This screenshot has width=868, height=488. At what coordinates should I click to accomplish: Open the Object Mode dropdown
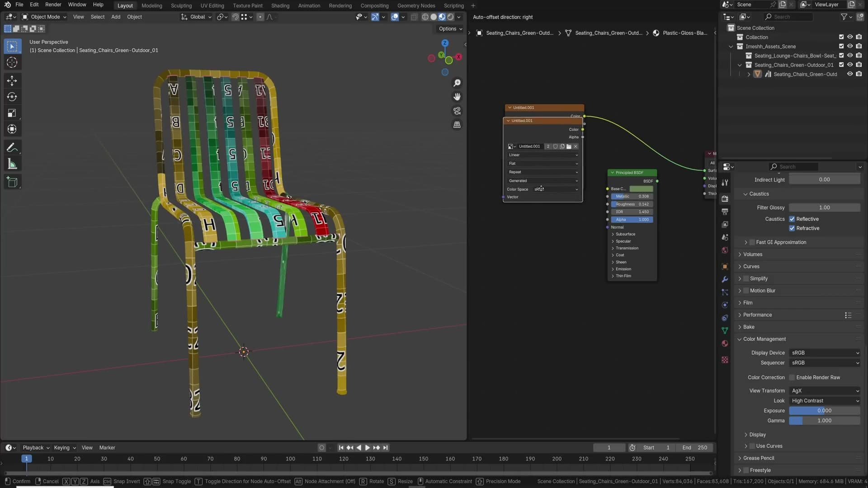click(x=44, y=17)
